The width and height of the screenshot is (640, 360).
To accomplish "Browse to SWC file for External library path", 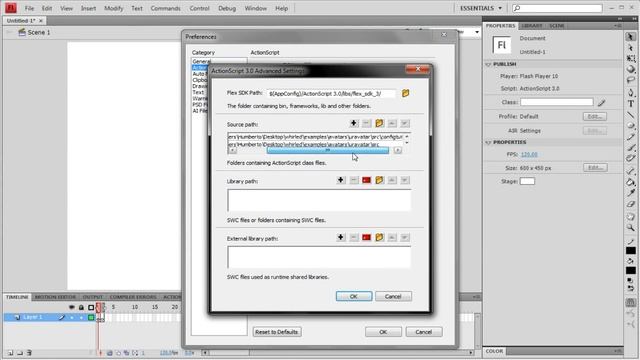I will click(x=367, y=237).
